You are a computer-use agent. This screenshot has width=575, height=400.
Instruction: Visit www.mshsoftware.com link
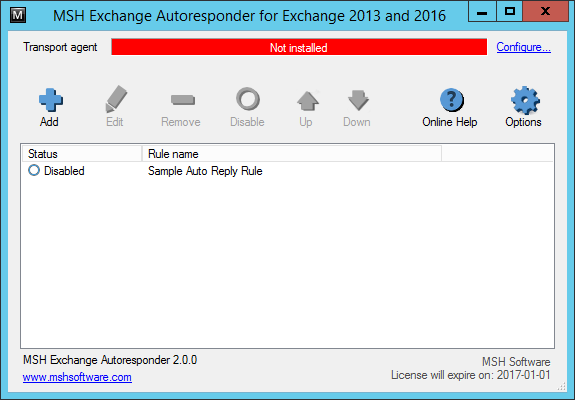(77, 377)
